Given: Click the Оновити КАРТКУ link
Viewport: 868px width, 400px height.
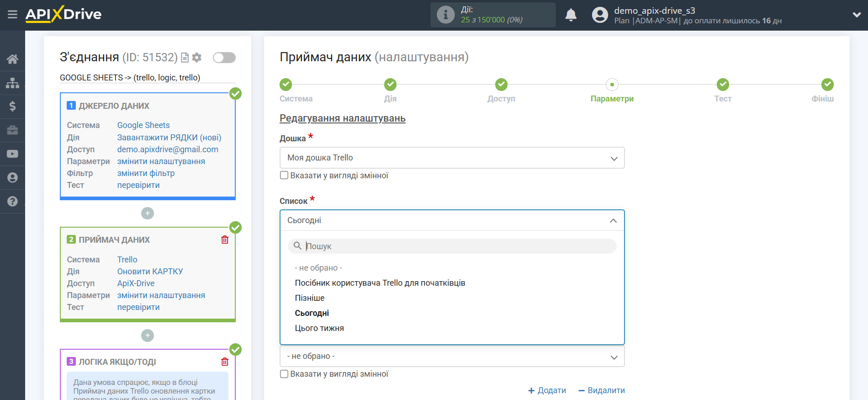Looking at the screenshot, I should (150, 272).
